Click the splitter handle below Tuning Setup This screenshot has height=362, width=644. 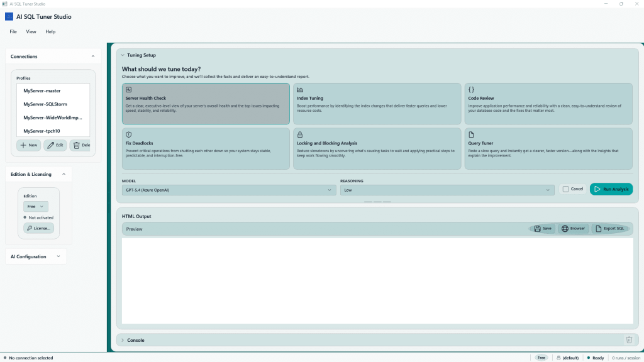click(x=377, y=202)
